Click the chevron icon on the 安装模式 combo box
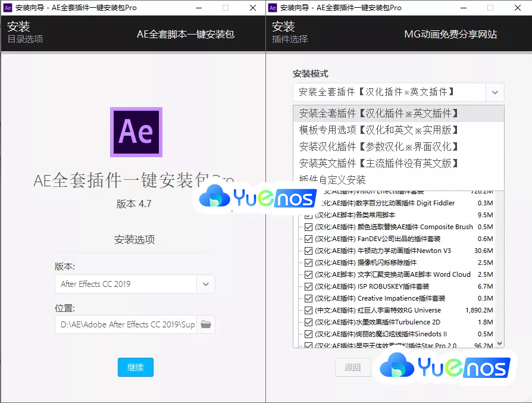The width and height of the screenshot is (532, 403). 495,92
